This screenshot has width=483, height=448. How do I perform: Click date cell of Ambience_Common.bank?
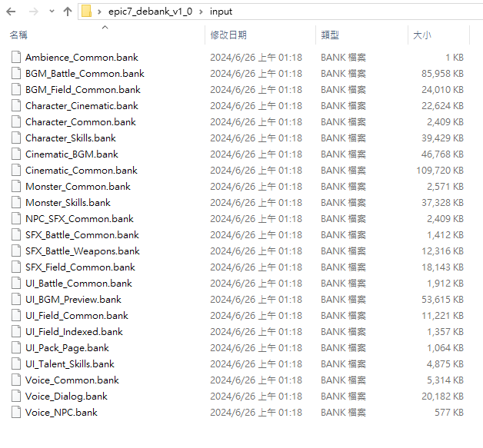pyautogui.click(x=256, y=57)
